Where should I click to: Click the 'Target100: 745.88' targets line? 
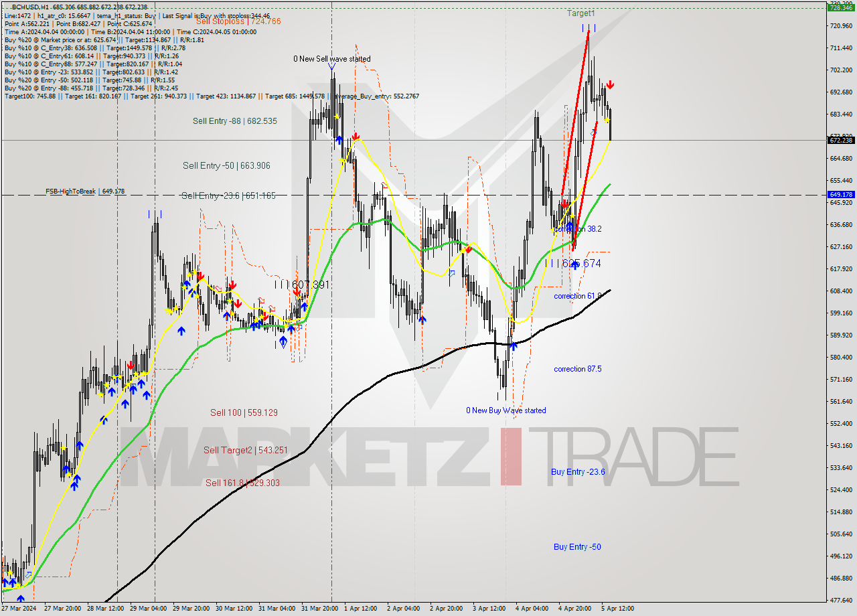tap(212, 96)
